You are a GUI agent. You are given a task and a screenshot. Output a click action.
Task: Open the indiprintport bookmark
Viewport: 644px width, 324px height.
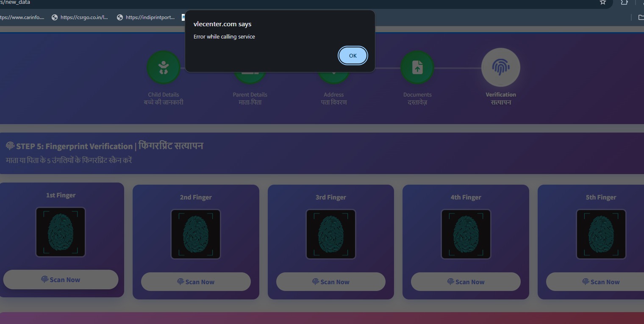point(146,17)
